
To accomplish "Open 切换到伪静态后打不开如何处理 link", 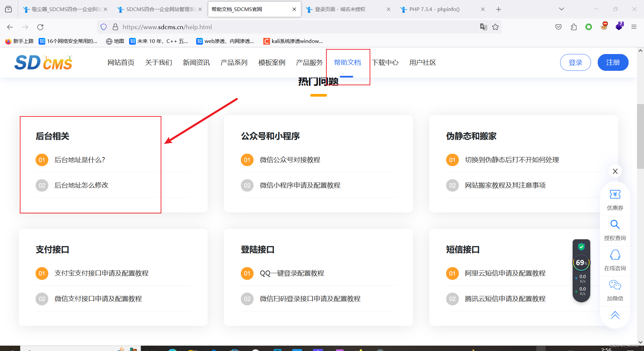I will tap(512, 160).
